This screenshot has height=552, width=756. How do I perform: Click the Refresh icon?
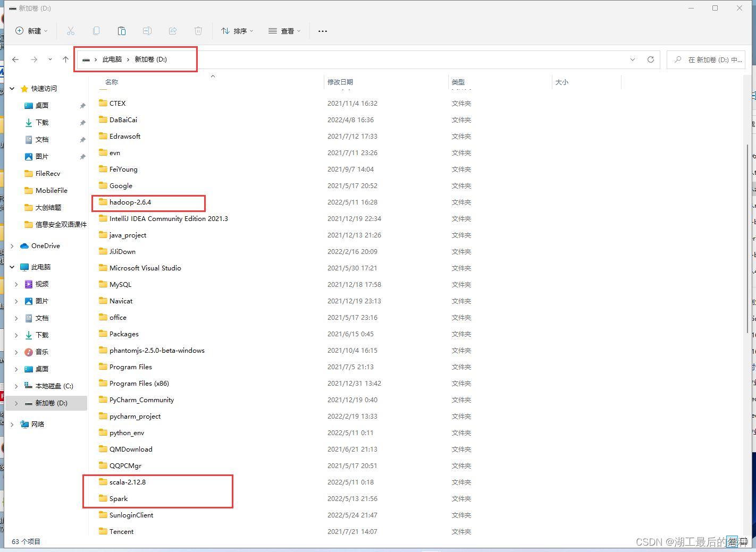click(x=651, y=60)
